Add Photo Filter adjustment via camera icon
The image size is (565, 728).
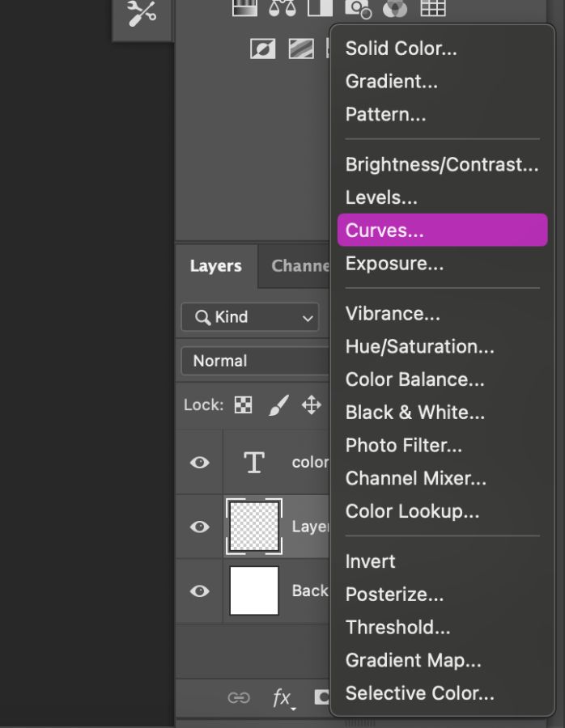click(x=358, y=8)
